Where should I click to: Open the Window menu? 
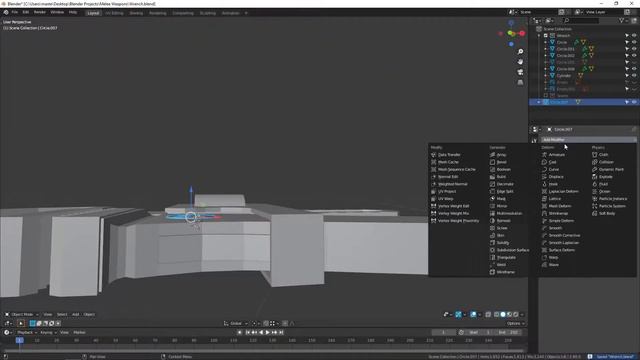(x=57, y=12)
